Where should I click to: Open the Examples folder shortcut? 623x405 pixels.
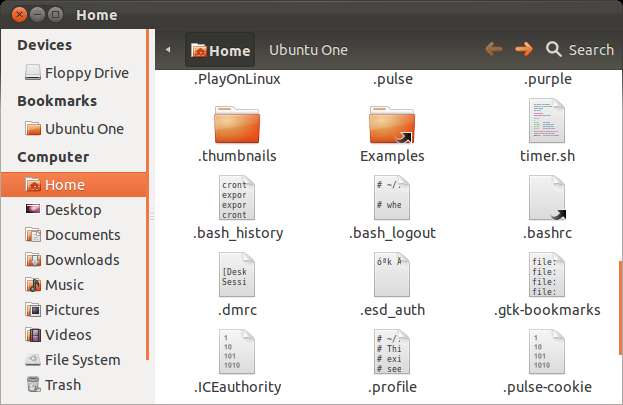pyautogui.click(x=392, y=124)
